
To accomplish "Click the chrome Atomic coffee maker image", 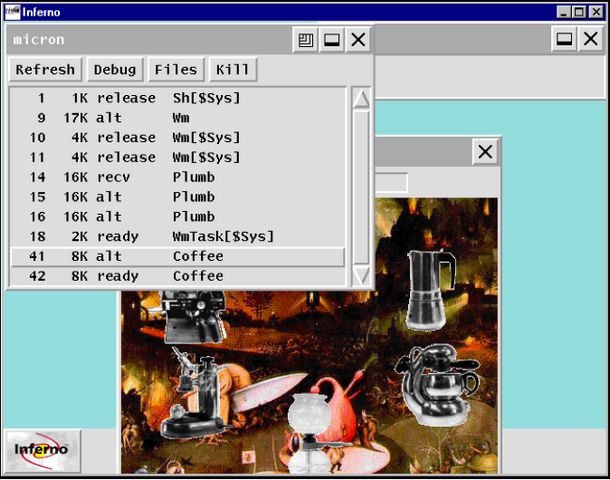I will click(x=438, y=384).
